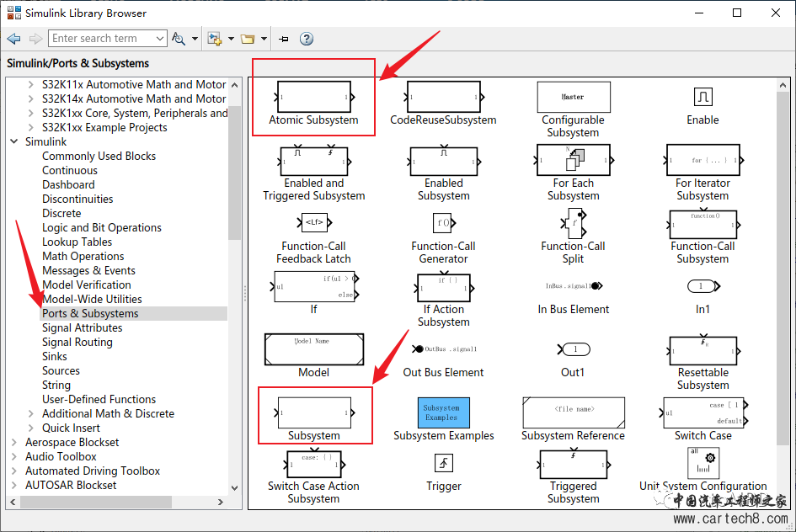
Task: Select Logic and Bit Operations library
Action: pos(102,228)
